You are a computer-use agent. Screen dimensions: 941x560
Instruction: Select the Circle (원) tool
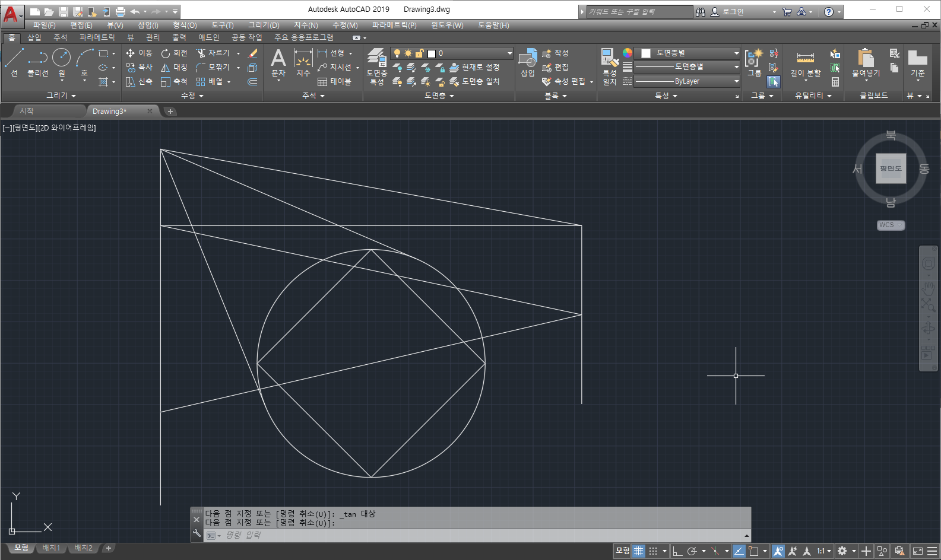(62, 62)
